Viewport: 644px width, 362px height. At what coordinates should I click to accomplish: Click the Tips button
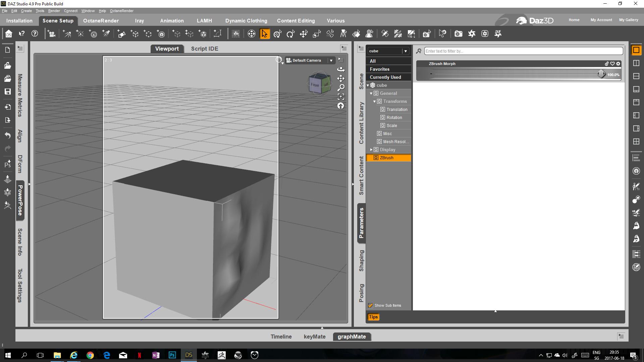373,317
